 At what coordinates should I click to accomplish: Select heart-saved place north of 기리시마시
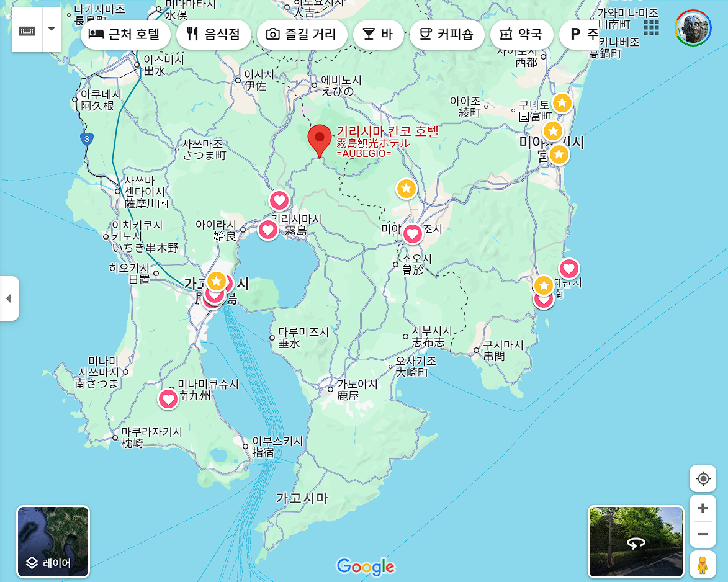(279, 201)
